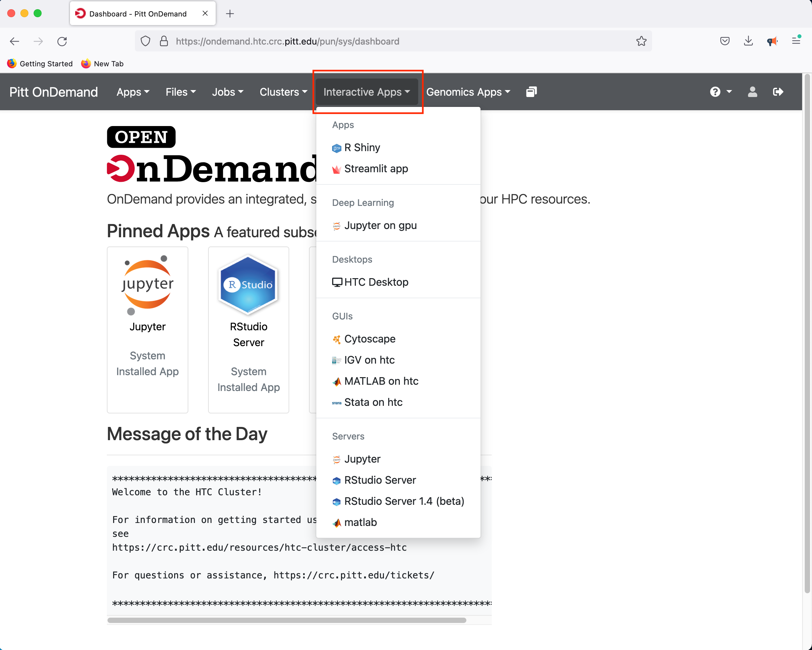This screenshot has width=812, height=650.
Task: Expand the Help dropdown caret
Action: coord(729,92)
